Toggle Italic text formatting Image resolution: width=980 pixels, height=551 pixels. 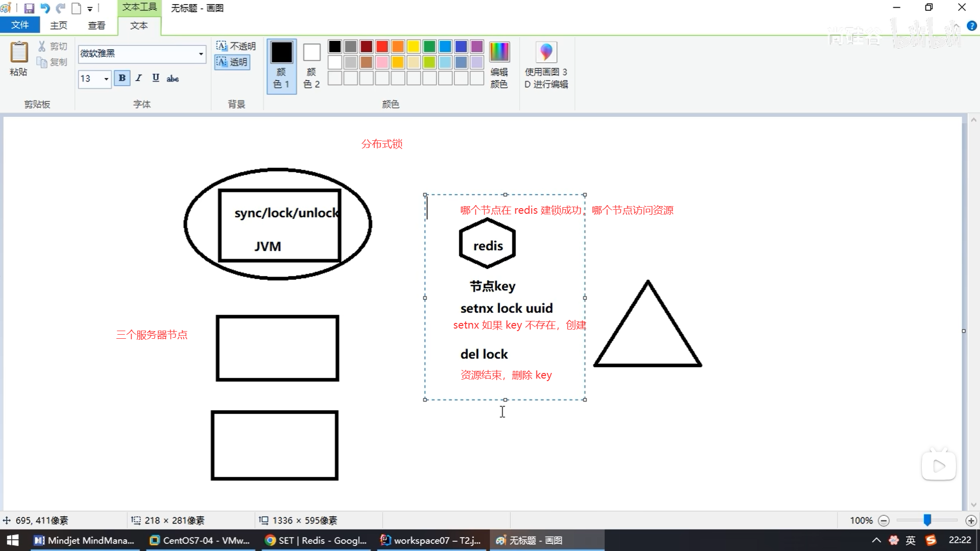pyautogui.click(x=138, y=78)
